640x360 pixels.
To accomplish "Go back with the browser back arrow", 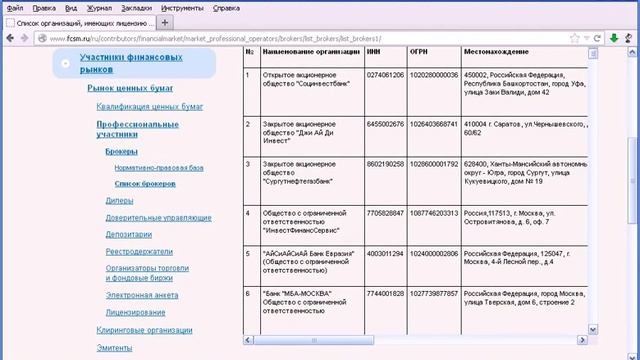I will [10, 38].
